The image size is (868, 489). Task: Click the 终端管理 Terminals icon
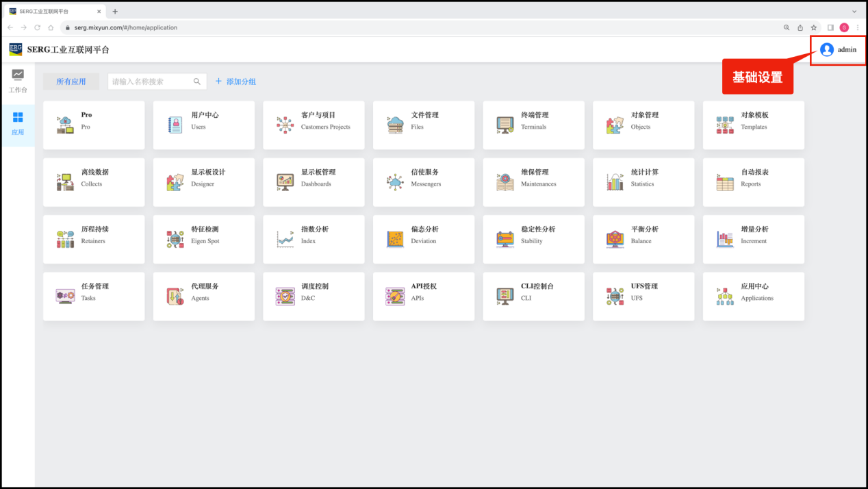505,125
